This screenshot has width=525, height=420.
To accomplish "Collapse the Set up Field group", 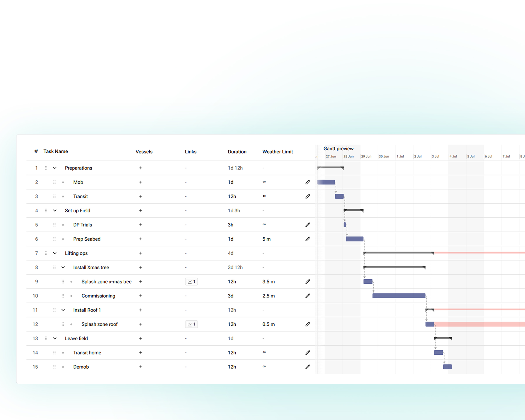I will pyautogui.click(x=55, y=211).
